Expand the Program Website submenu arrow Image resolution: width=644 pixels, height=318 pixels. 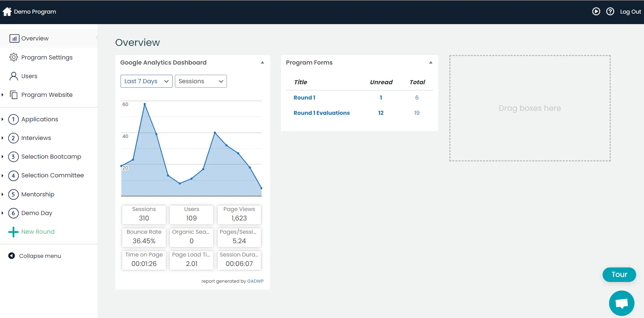pos(2,95)
